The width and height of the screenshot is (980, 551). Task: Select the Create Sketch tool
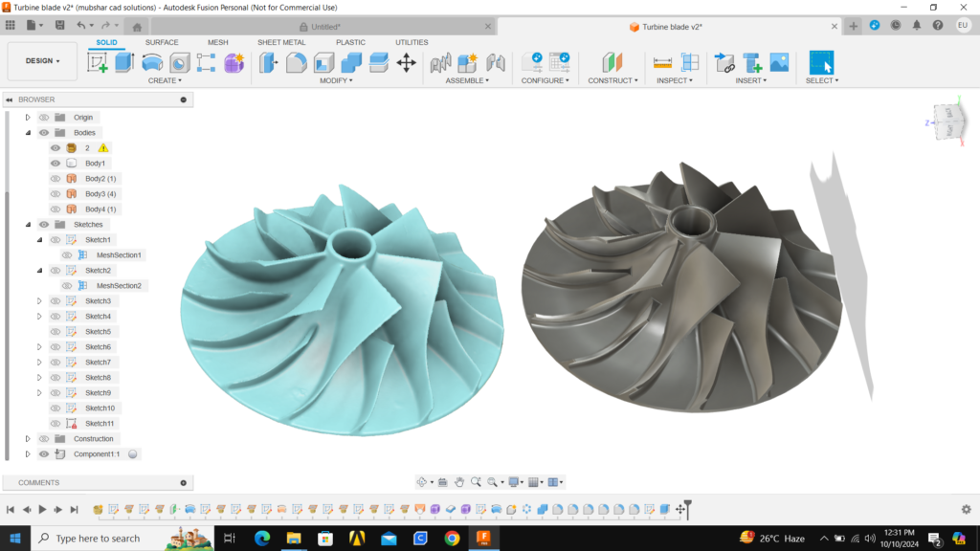98,63
